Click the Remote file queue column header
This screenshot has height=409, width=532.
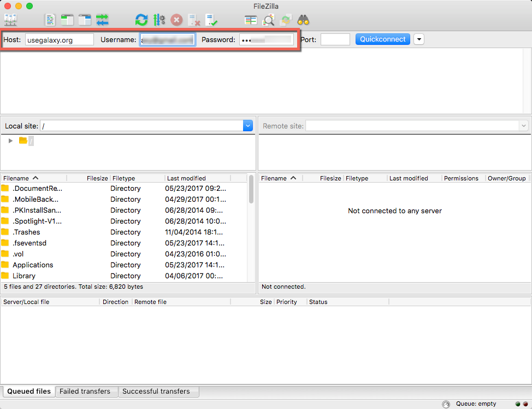pos(181,302)
